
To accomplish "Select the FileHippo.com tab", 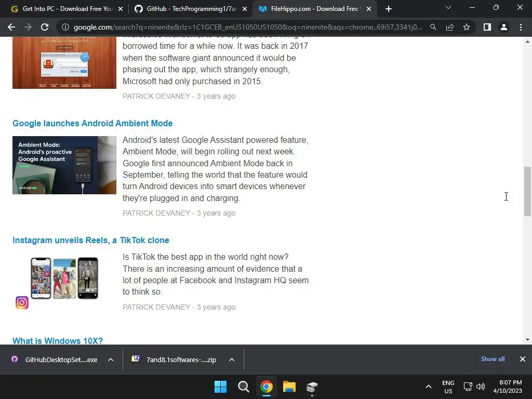I will tap(314, 9).
